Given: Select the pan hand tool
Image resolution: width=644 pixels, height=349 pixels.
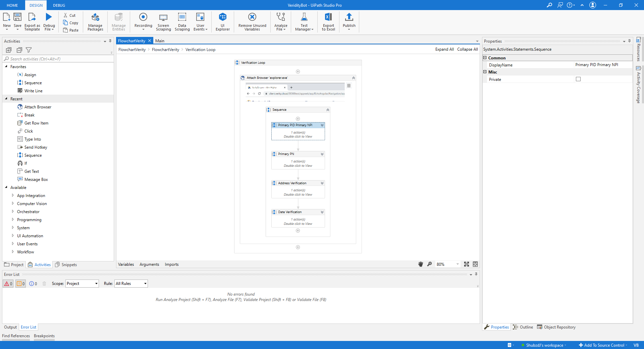Looking at the screenshot, I should pyautogui.click(x=421, y=264).
